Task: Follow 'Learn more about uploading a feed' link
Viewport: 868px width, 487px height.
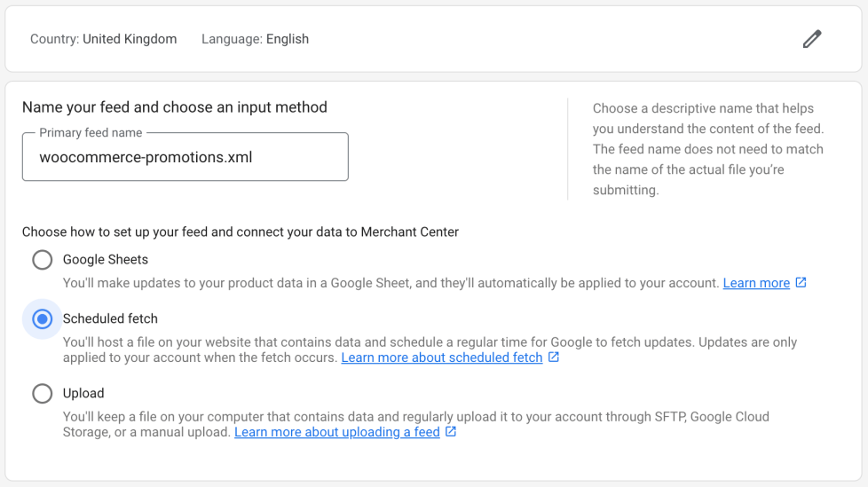Action: pyautogui.click(x=336, y=432)
